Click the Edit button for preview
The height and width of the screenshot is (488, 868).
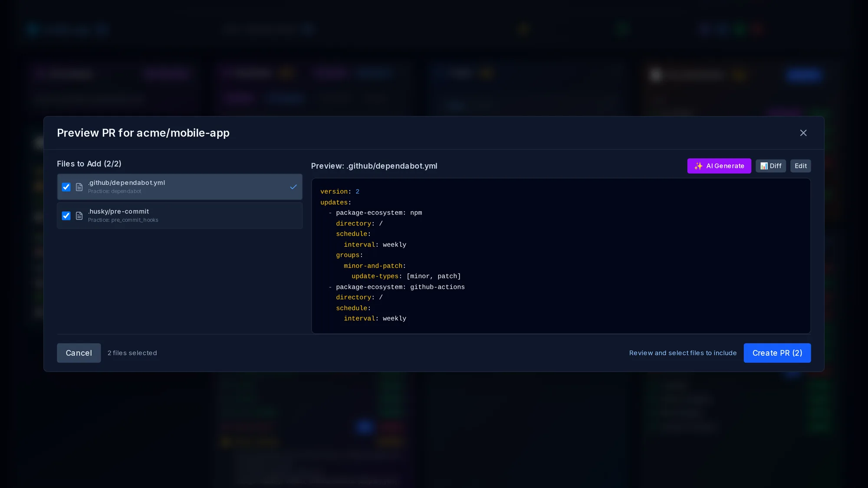(x=800, y=166)
